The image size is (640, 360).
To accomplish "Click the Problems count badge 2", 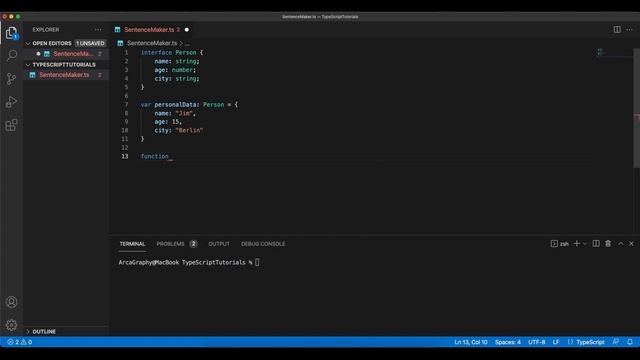I will click(193, 244).
